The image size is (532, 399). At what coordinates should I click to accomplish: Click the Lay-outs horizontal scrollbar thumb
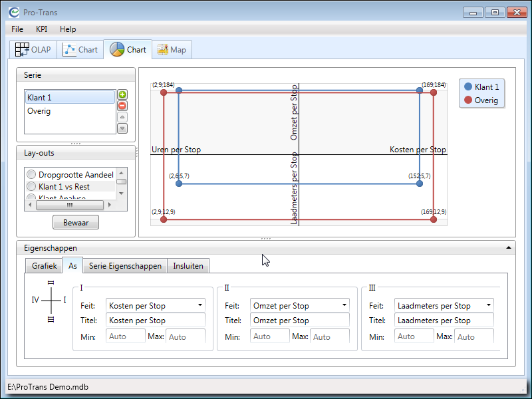coord(70,205)
